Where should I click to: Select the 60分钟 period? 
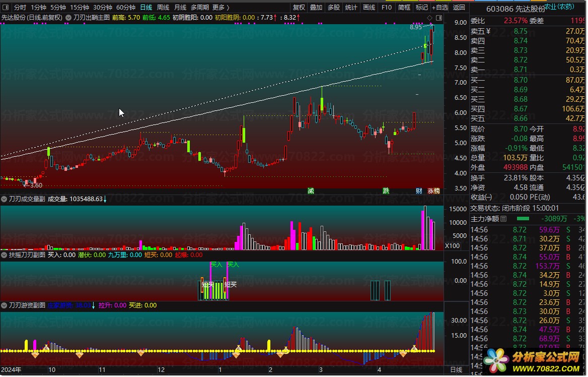click(126, 7)
